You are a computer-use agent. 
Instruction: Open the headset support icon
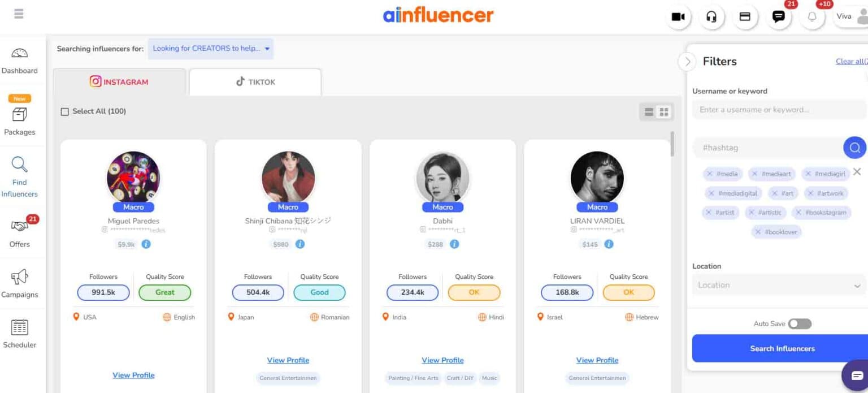(711, 17)
